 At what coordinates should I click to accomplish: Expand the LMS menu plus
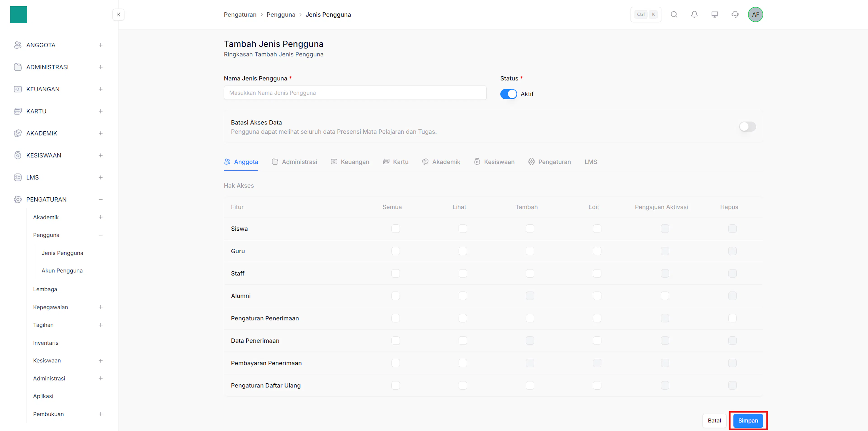(100, 177)
